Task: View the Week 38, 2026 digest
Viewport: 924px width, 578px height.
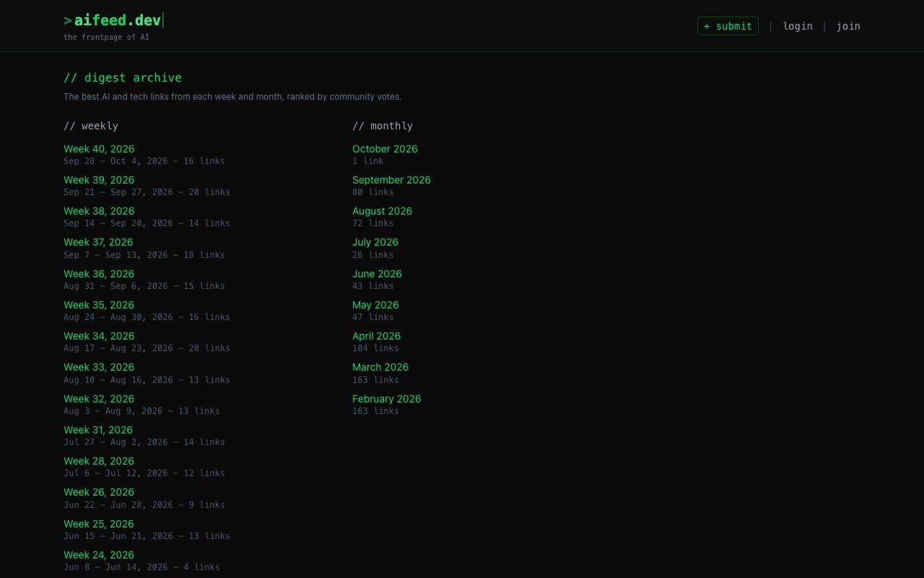Action: 99,211
